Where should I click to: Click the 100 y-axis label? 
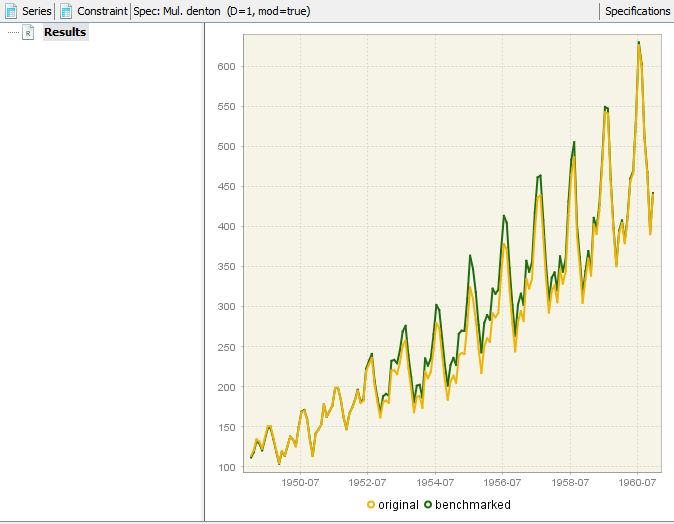[x=227, y=467]
